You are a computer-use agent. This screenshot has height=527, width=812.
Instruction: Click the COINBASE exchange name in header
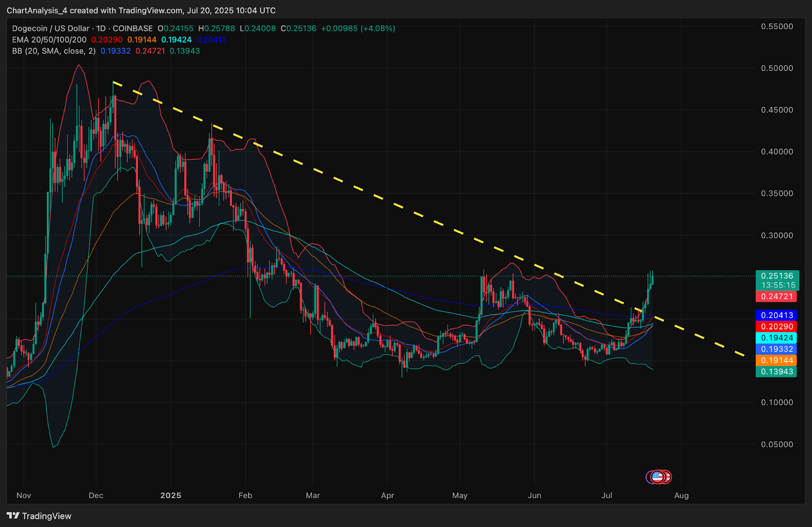coord(132,28)
